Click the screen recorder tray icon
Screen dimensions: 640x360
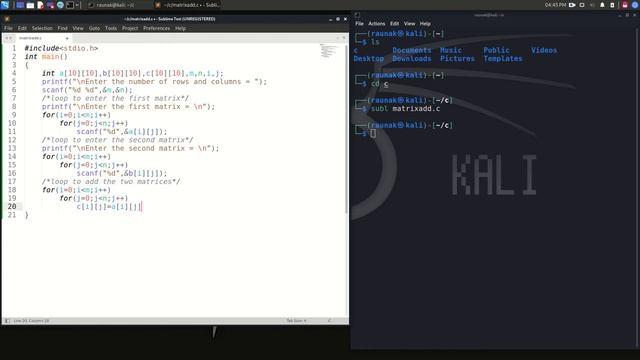(x=572, y=5)
